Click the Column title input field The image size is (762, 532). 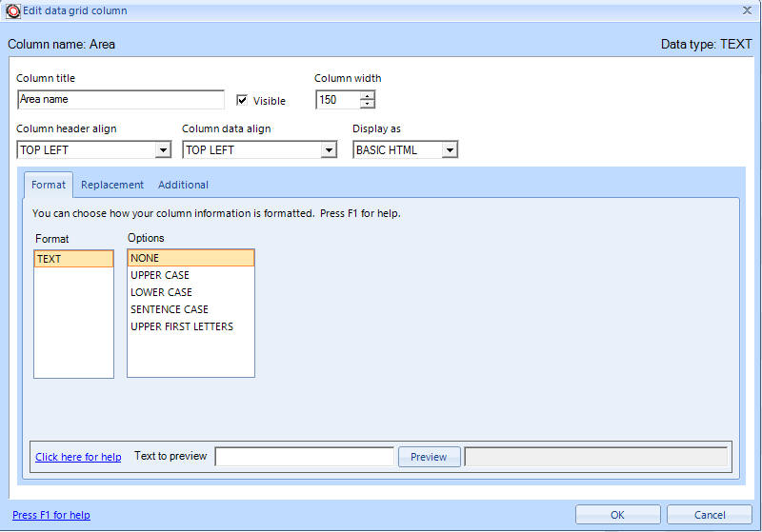[121, 100]
